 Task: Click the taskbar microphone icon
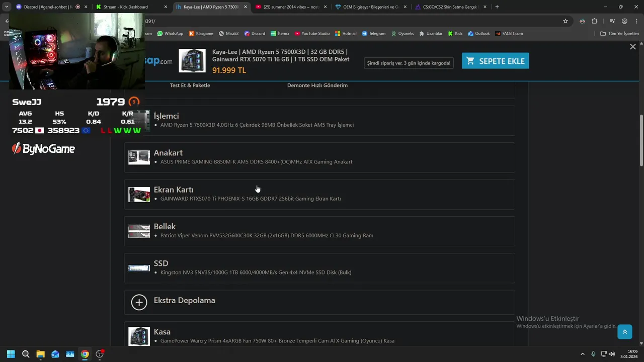point(593,354)
